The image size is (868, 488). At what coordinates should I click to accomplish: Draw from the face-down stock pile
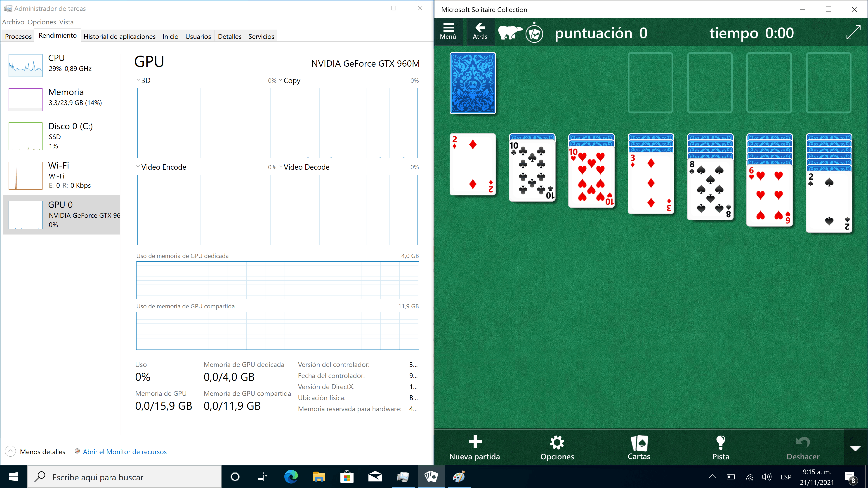[472, 83]
